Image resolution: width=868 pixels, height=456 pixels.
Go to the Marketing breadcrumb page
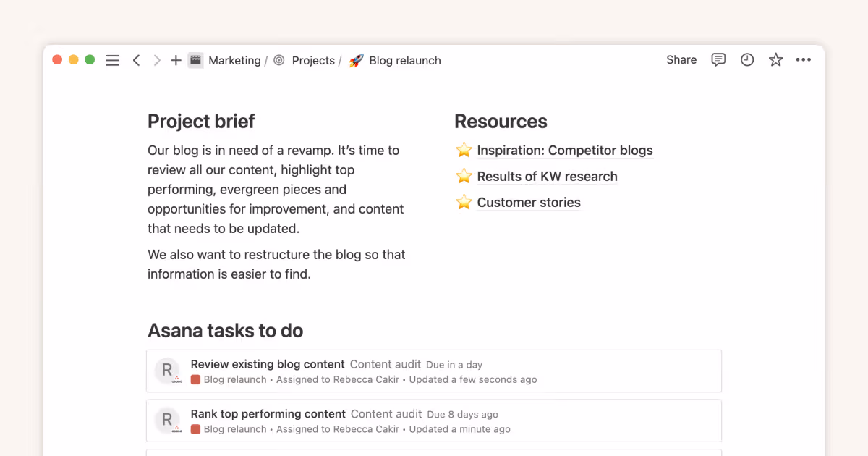(234, 60)
